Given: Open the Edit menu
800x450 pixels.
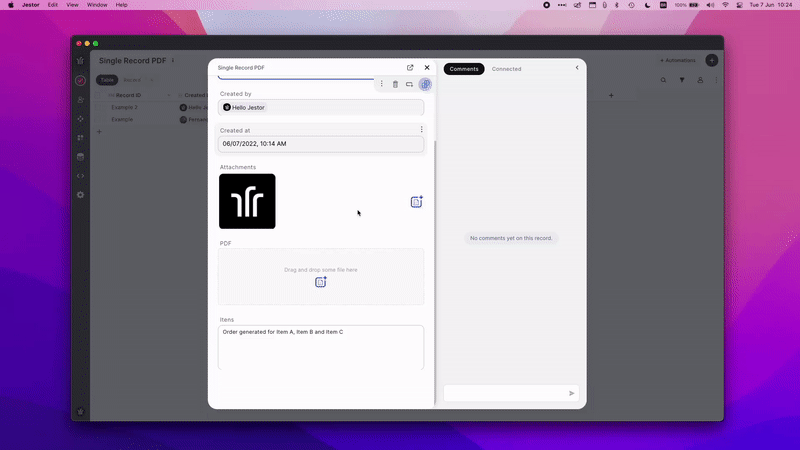Looking at the screenshot, I should (53, 5).
